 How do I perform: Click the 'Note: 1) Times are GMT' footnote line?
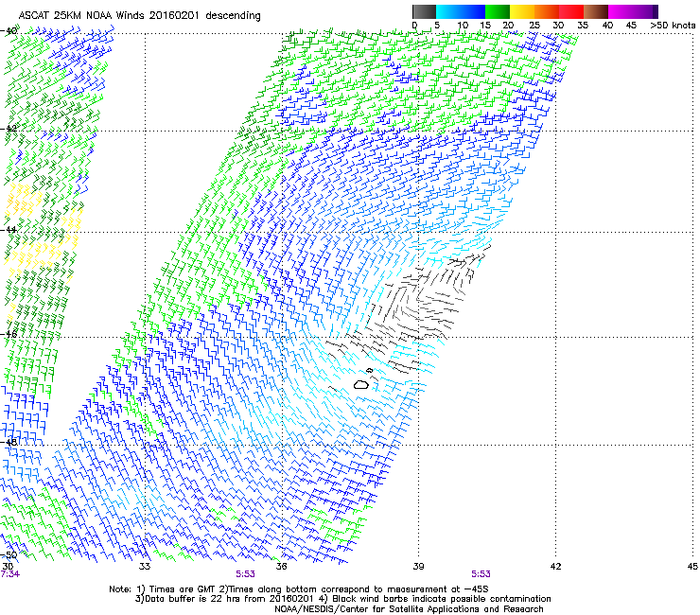pos(299,589)
